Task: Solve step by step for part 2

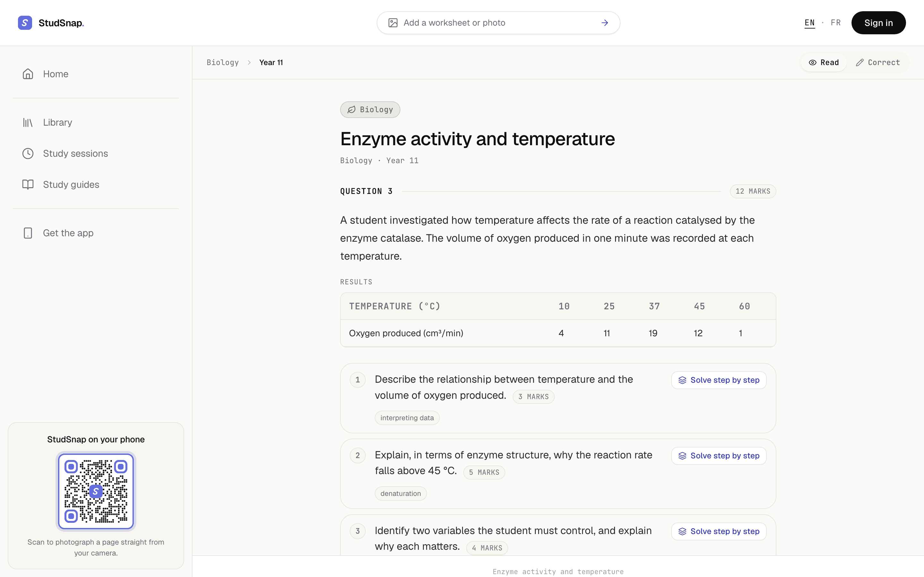Action: [x=719, y=456]
